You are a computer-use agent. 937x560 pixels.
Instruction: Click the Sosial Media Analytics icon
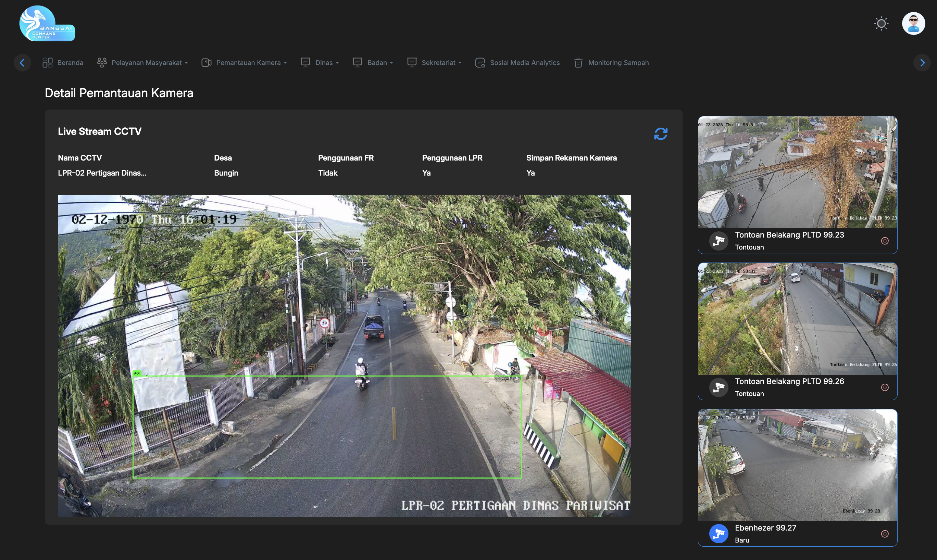[x=479, y=63]
